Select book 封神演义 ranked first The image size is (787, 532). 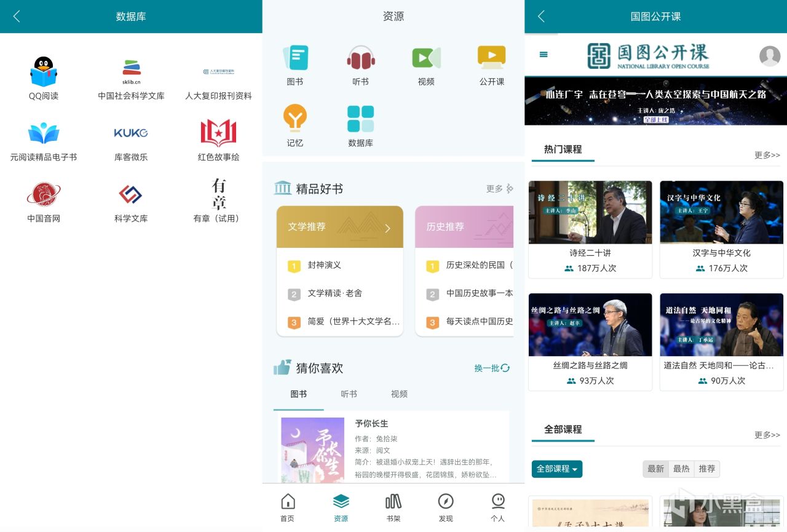pos(325,265)
